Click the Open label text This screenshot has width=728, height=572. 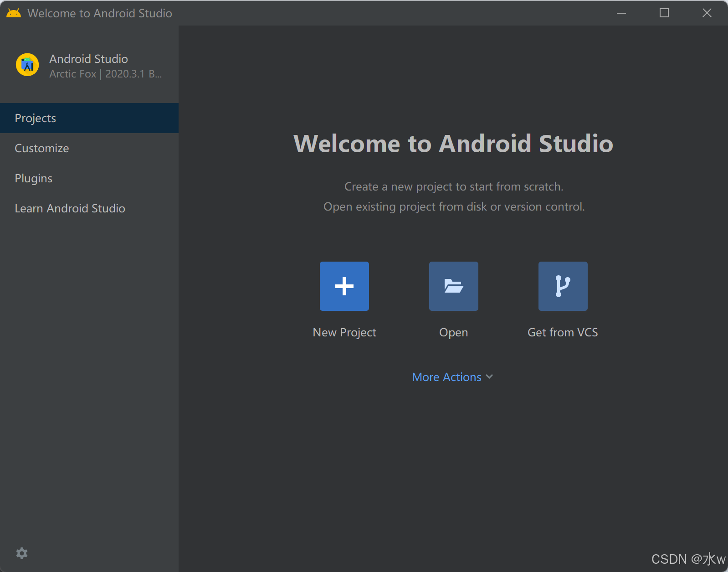click(454, 333)
